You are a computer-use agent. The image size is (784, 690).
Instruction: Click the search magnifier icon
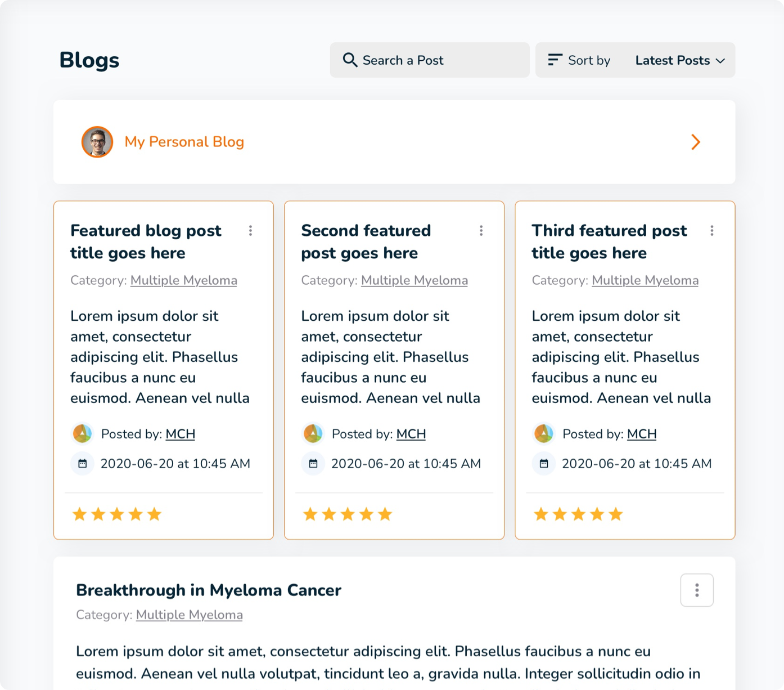point(350,60)
